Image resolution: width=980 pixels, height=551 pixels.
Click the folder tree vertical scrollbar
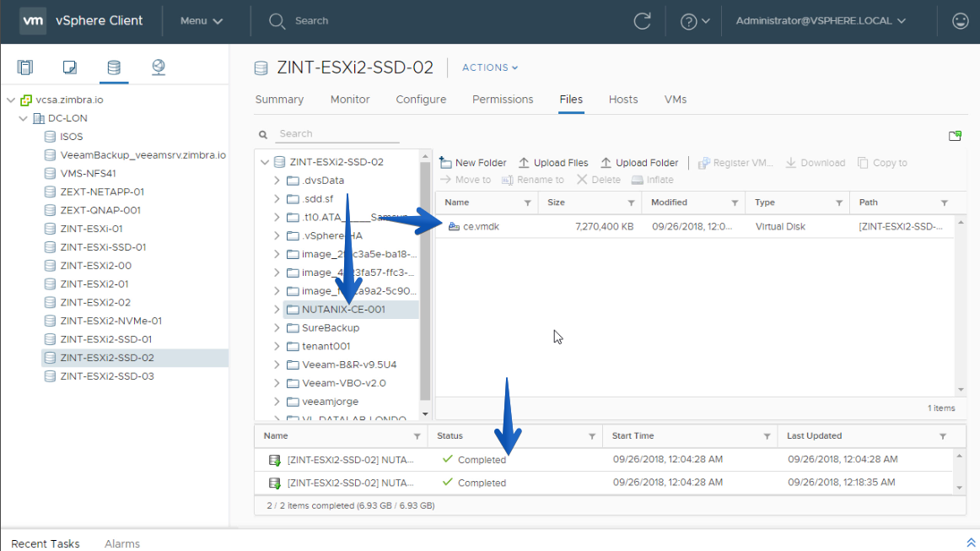425,282
